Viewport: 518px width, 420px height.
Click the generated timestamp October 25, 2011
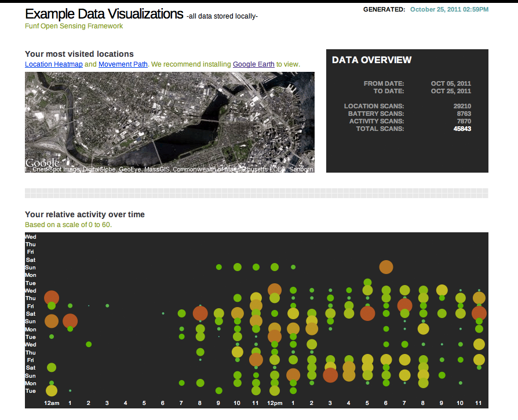[x=448, y=10]
